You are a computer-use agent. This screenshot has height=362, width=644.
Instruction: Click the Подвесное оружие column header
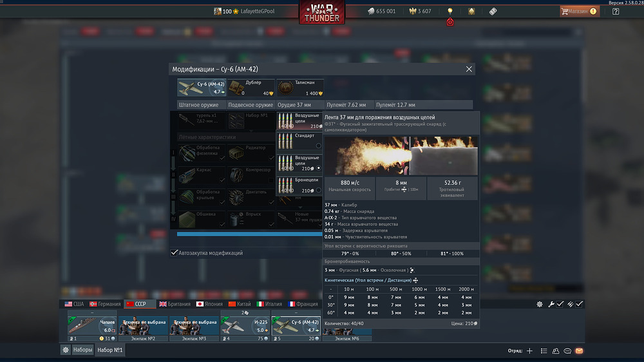pos(251,105)
